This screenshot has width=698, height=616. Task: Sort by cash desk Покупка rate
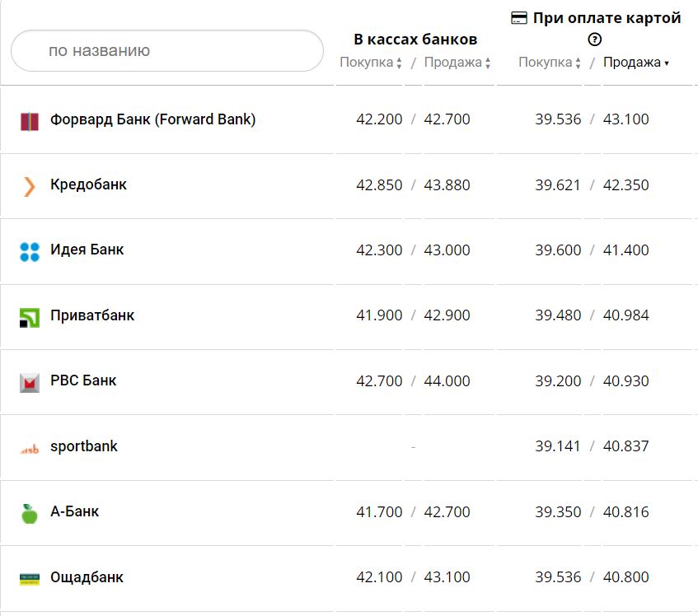[x=370, y=63]
